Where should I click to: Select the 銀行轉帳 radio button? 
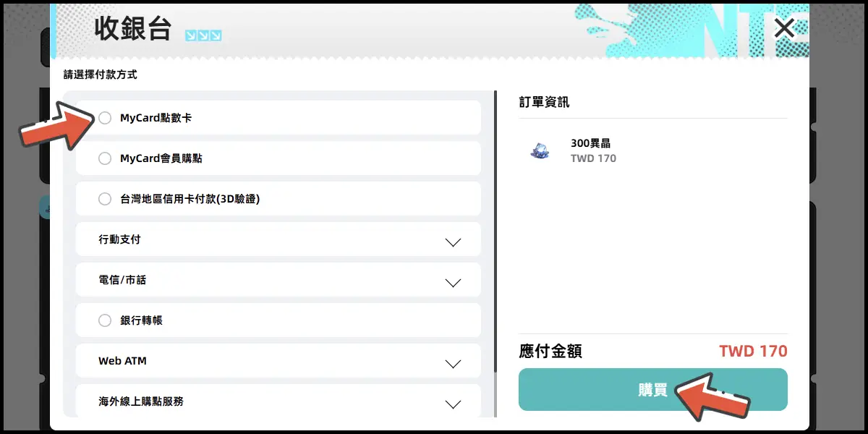click(x=105, y=320)
